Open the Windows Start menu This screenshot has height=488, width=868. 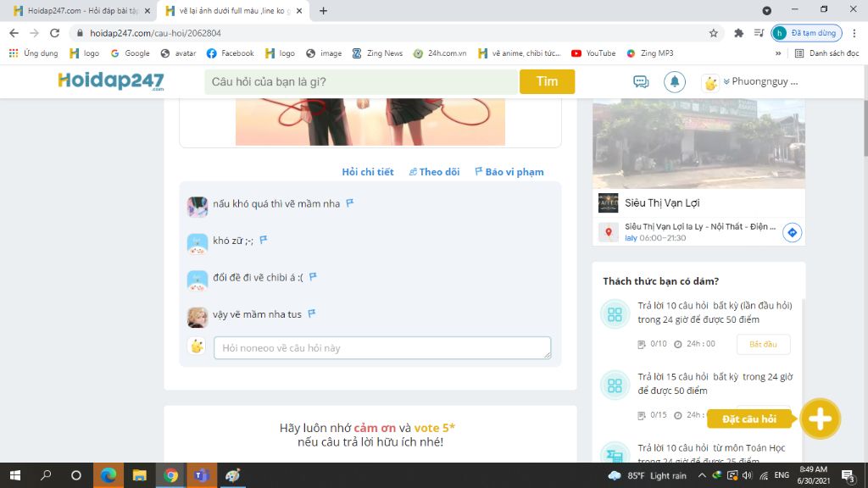15,475
